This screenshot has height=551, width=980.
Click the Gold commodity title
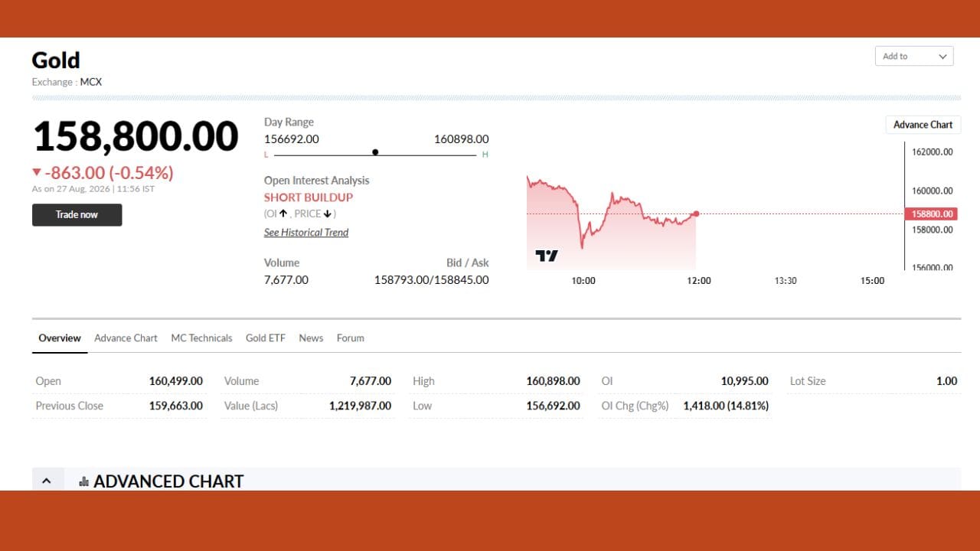click(x=56, y=60)
